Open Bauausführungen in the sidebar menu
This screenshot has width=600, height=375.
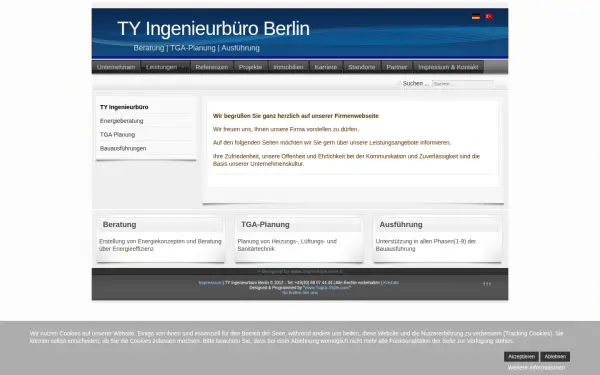[x=123, y=148]
